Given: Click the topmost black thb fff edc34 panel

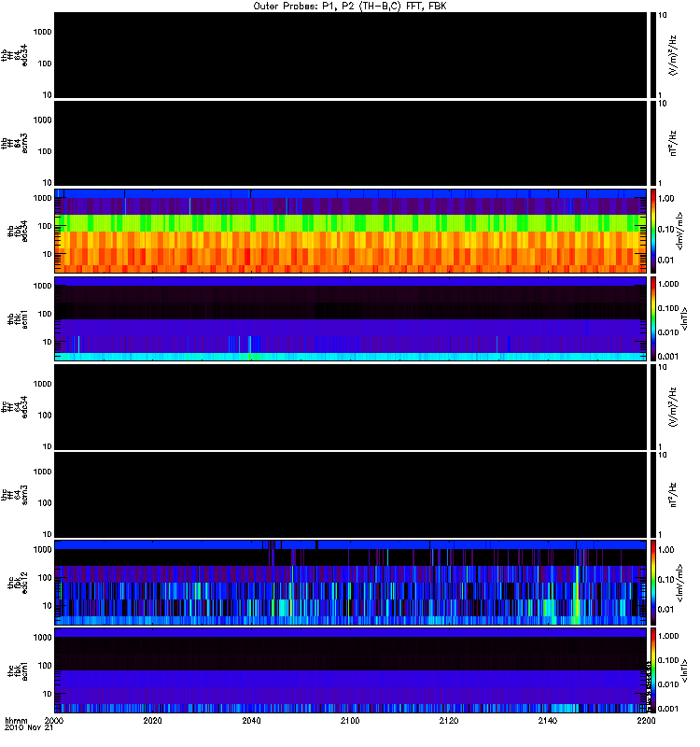Looking at the screenshot, I should (350, 55).
